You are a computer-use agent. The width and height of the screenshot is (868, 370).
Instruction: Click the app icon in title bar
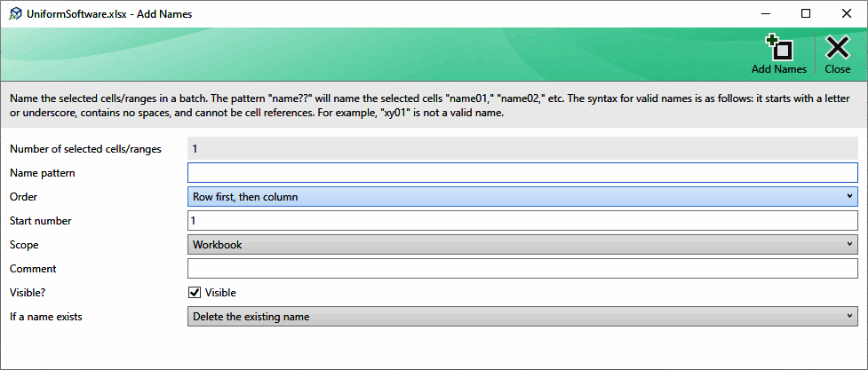coord(16,14)
